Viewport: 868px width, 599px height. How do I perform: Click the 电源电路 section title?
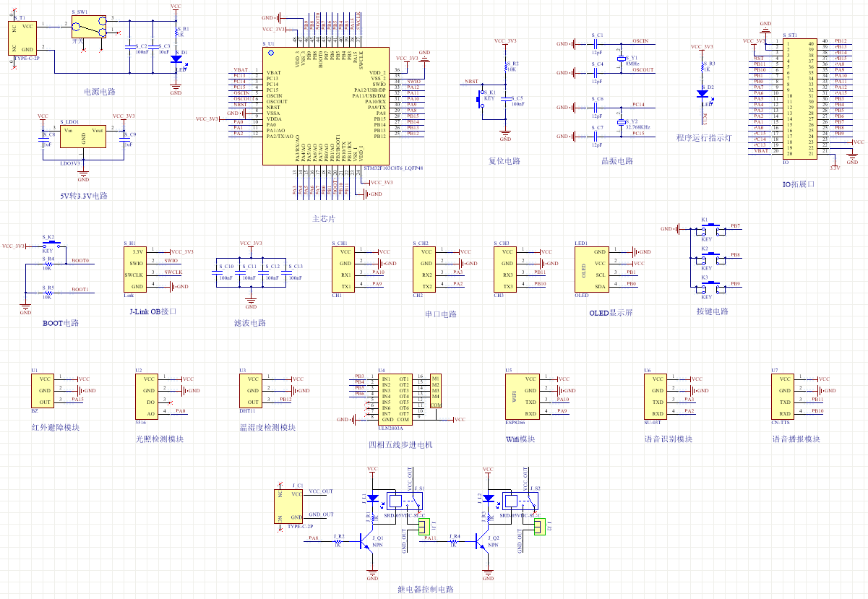point(100,92)
